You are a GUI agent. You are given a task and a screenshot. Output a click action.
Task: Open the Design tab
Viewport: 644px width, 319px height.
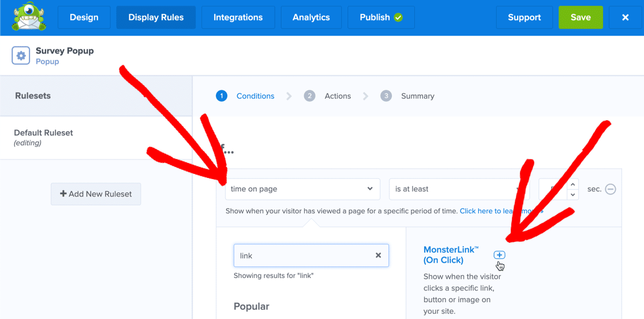point(84,17)
